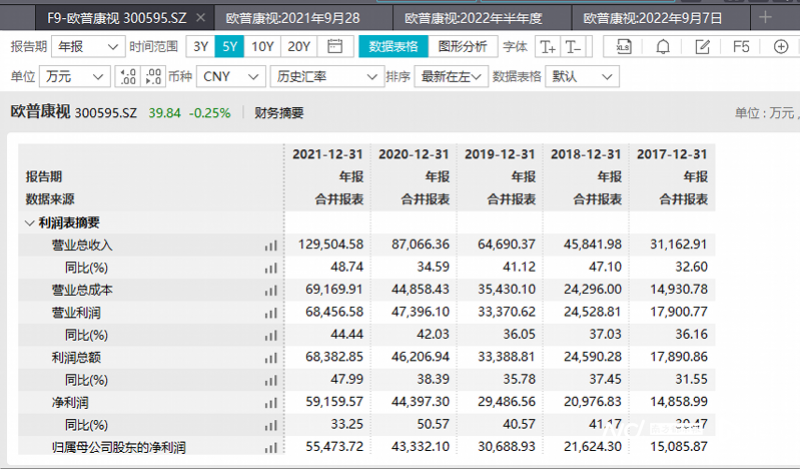
Task: Click the 2019-12-31 column header
Action: coord(500,154)
